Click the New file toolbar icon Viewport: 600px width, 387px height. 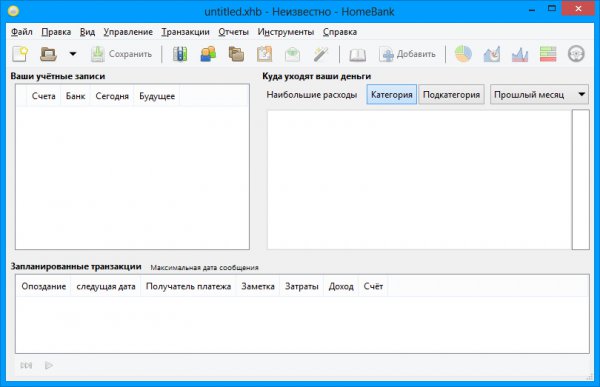coord(20,54)
